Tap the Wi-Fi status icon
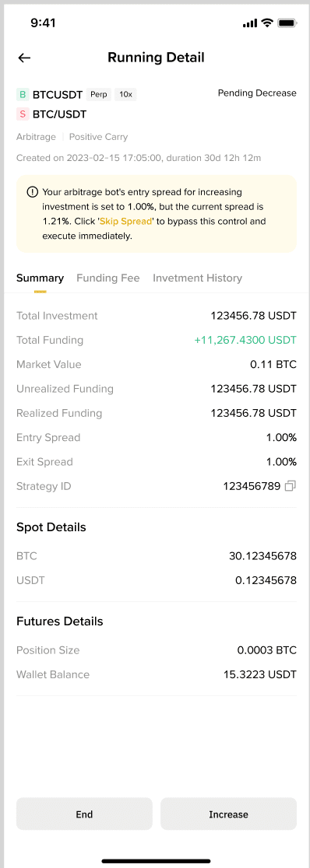The height and width of the screenshot is (868, 310). 267,23
